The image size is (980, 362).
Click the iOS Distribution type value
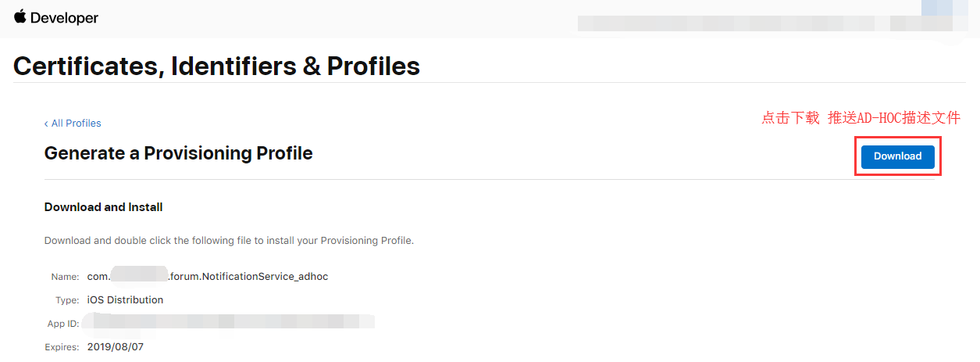tap(126, 300)
